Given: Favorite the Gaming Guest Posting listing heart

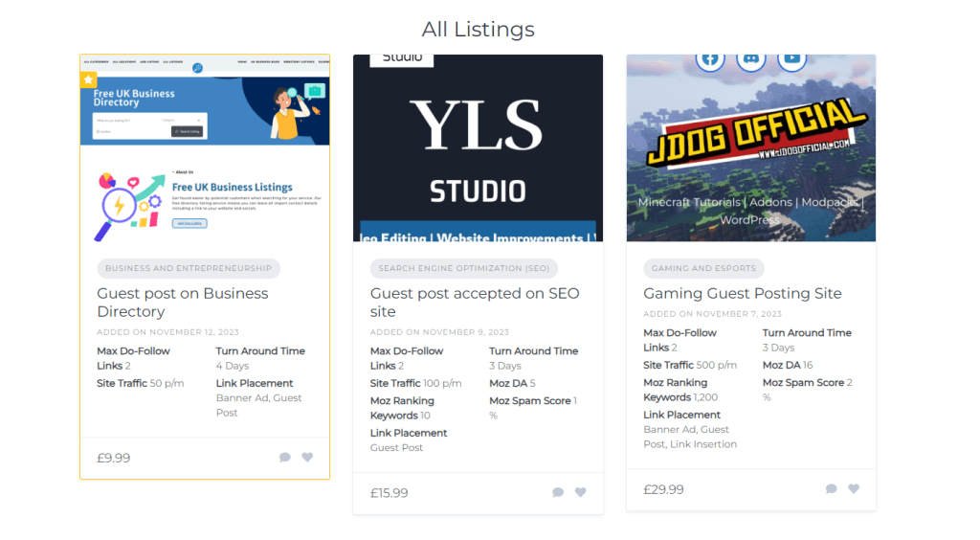Looking at the screenshot, I should click(854, 489).
